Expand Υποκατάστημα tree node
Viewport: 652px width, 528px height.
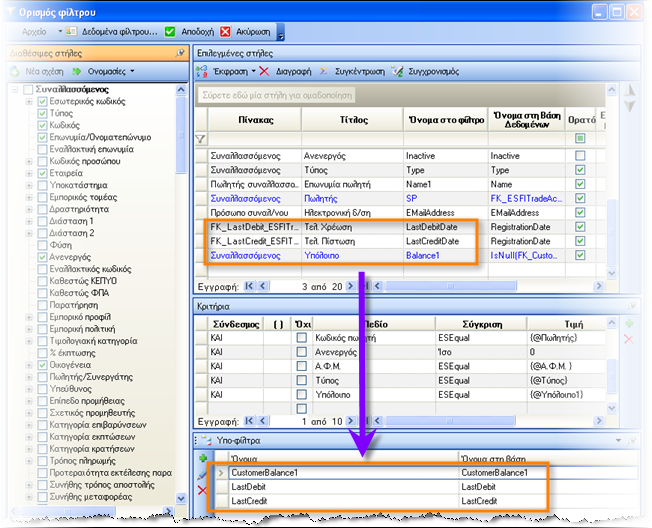pos(29,185)
